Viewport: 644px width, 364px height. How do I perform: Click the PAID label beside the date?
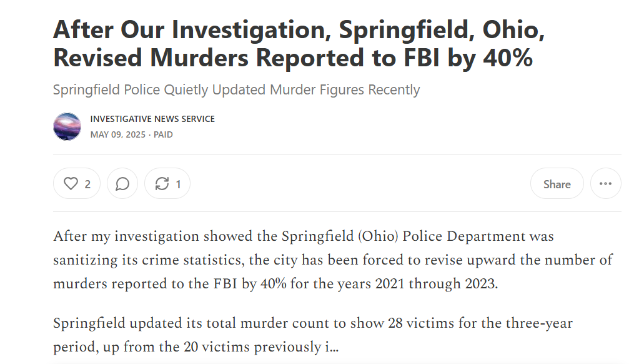point(163,134)
